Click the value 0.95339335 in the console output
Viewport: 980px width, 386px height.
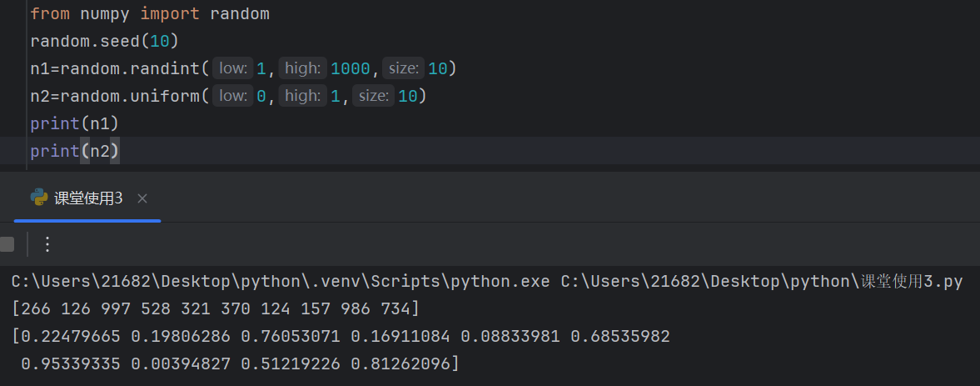coord(71,363)
